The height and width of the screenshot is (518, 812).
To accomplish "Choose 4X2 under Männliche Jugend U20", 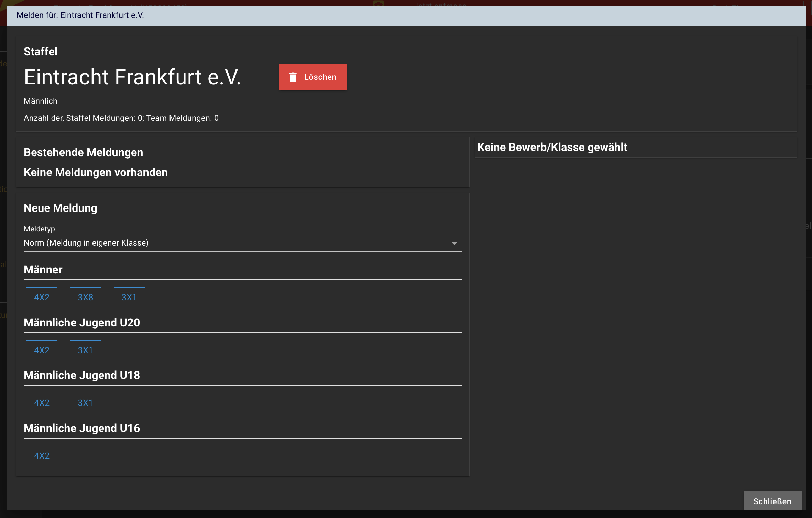I will (42, 350).
